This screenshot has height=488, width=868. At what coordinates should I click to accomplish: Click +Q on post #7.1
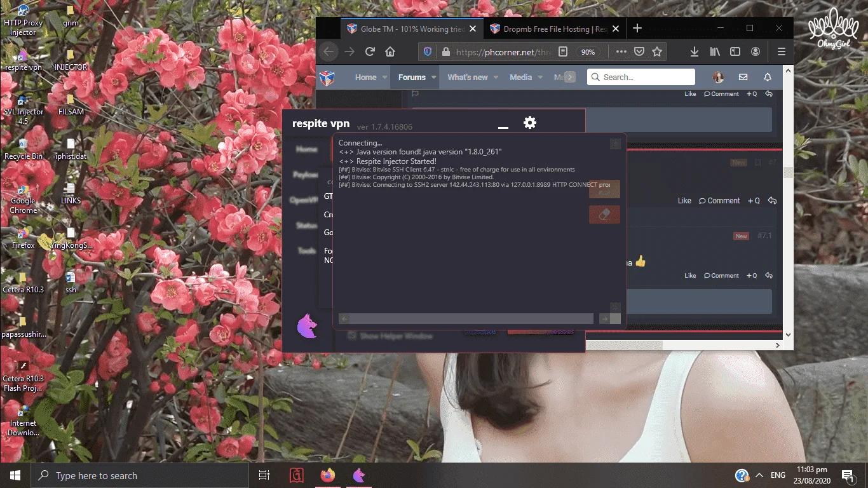[x=752, y=275]
